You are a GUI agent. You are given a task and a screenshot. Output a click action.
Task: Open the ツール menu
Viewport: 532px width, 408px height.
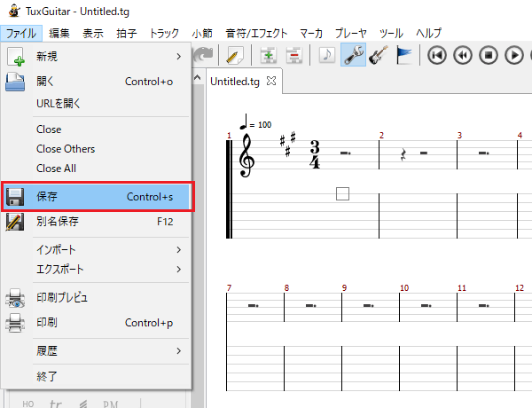tap(391, 34)
